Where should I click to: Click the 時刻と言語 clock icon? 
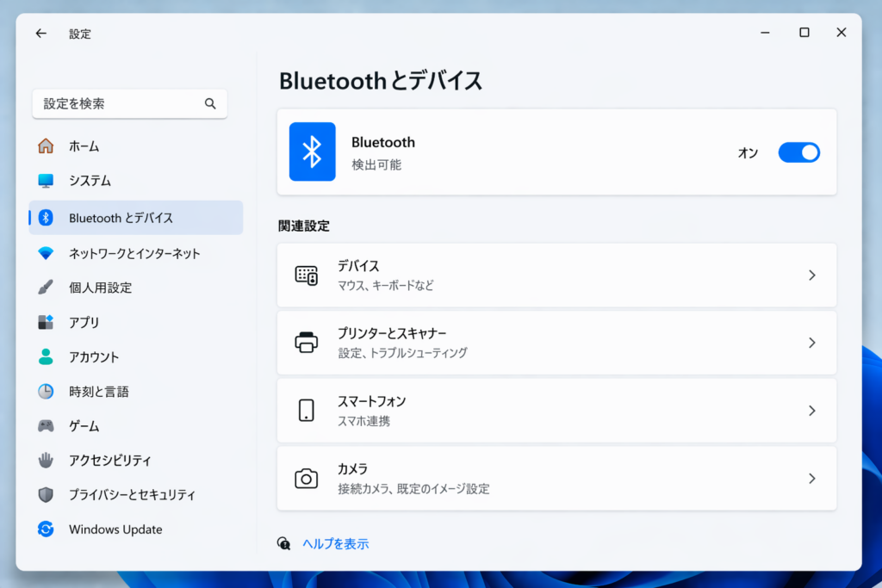[46, 391]
